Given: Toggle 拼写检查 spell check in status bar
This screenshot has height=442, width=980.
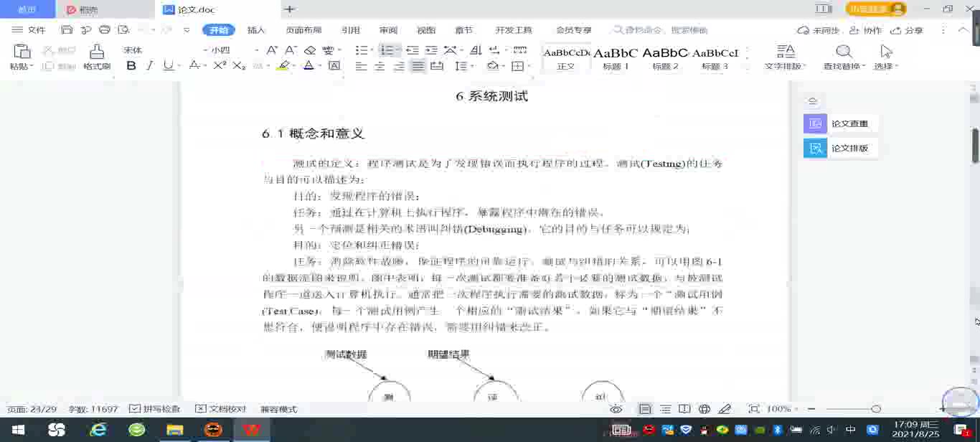Looking at the screenshot, I should click(x=155, y=409).
